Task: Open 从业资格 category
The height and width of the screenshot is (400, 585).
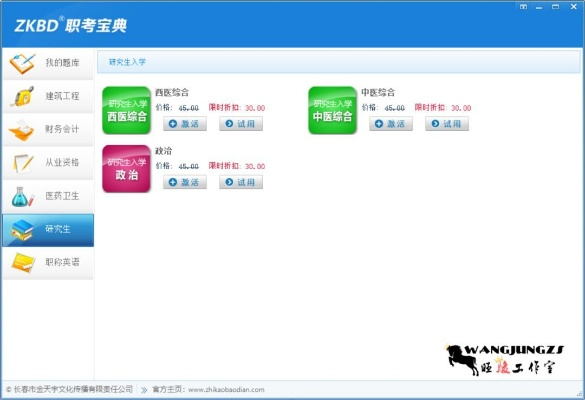Action: pyautogui.click(x=48, y=163)
